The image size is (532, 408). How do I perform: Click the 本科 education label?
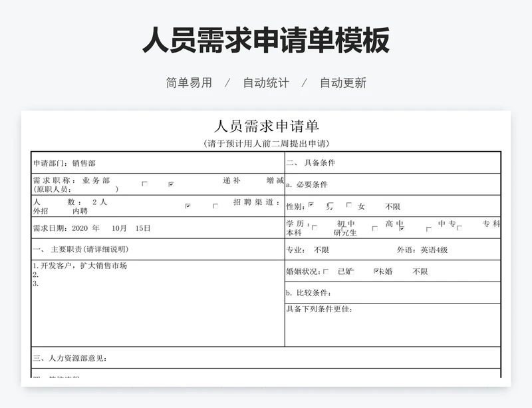pyautogui.click(x=294, y=233)
